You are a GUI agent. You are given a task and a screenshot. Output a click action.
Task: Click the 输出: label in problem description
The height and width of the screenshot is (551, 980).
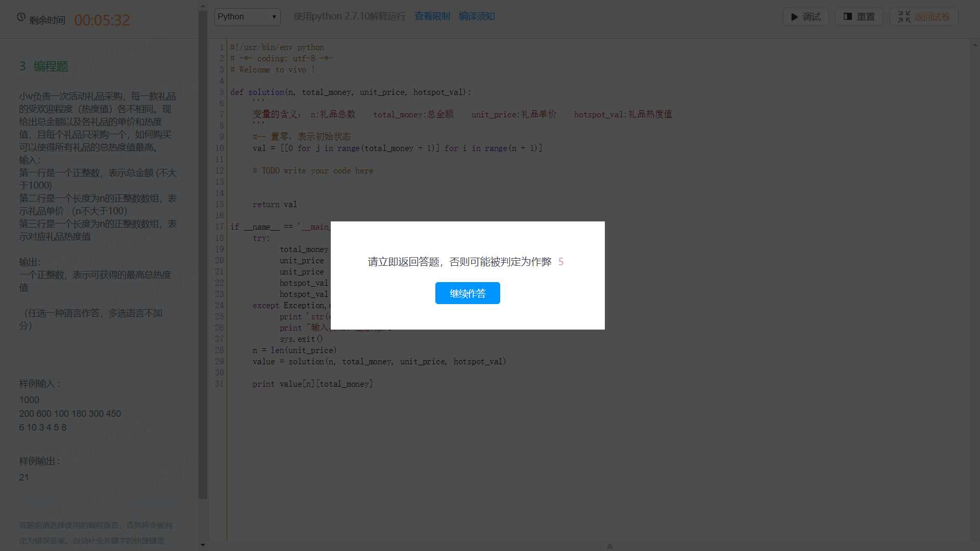[30, 262]
